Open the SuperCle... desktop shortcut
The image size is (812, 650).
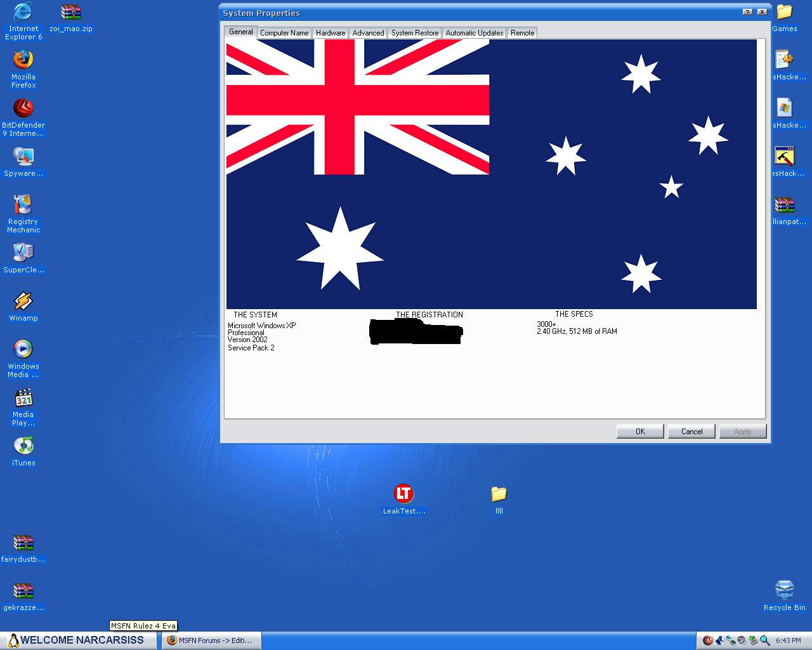23,259
